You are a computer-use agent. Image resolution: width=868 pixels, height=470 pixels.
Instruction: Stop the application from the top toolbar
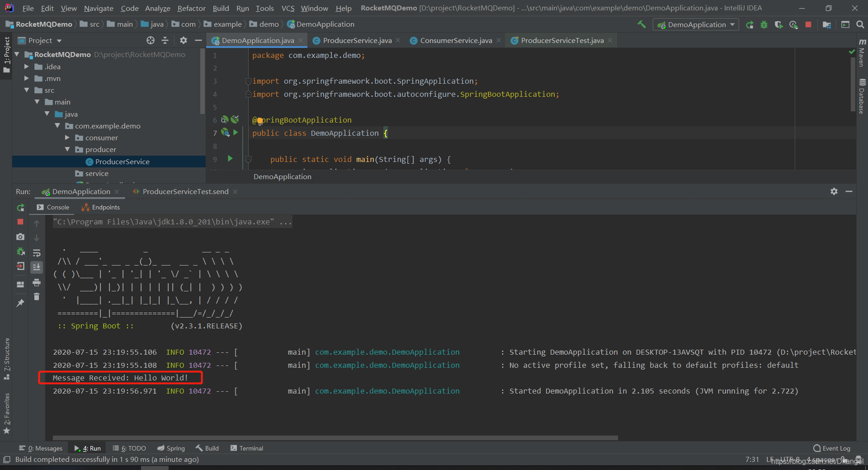[808, 25]
